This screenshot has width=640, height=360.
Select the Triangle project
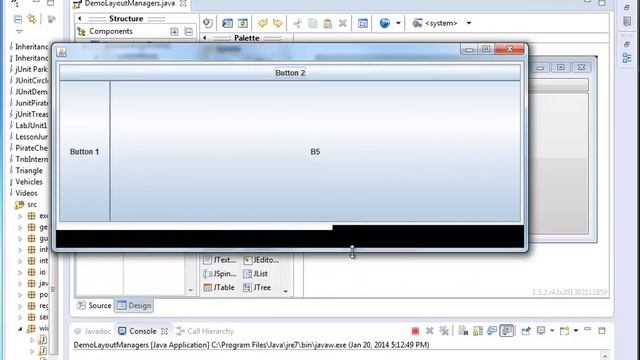pyautogui.click(x=29, y=171)
